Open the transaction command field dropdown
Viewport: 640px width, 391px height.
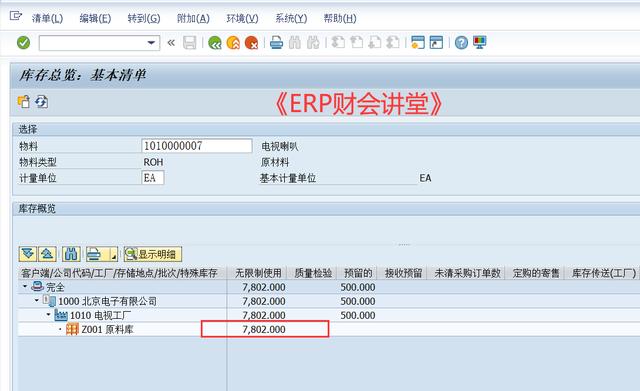tap(151, 42)
